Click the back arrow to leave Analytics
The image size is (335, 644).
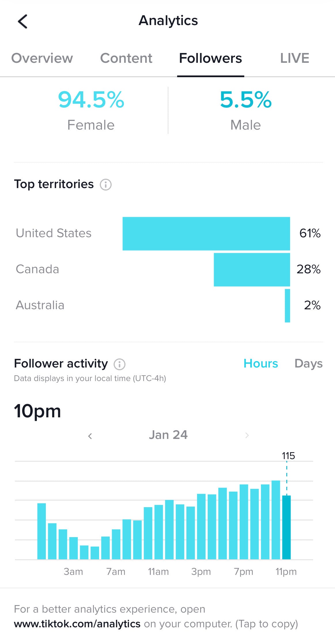point(22,21)
